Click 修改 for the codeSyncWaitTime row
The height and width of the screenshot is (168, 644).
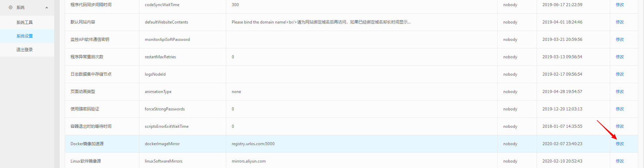[619, 5]
